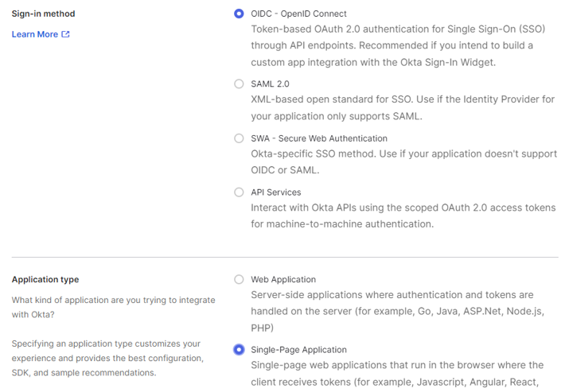Select the OIDC - OpenID Connect radio button

(239, 14)
